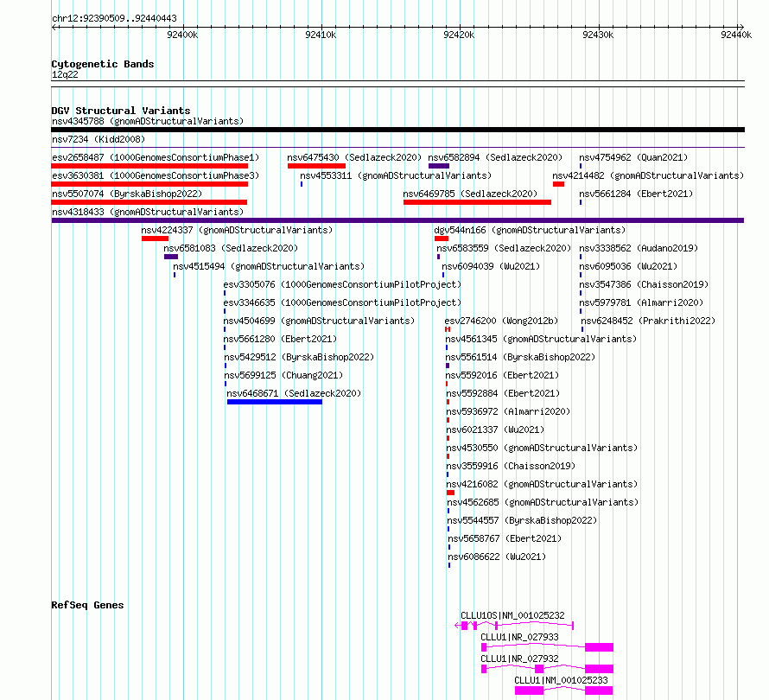
Task: Open nsv4562685 gnomAD variant label
Action: click(543, 502)
